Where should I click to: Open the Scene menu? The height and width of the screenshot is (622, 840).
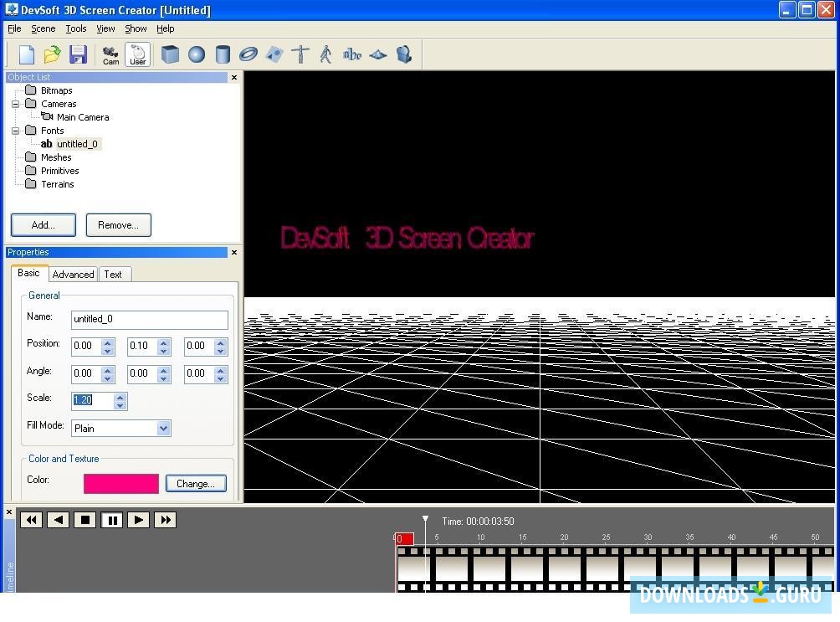coord(43,28)
